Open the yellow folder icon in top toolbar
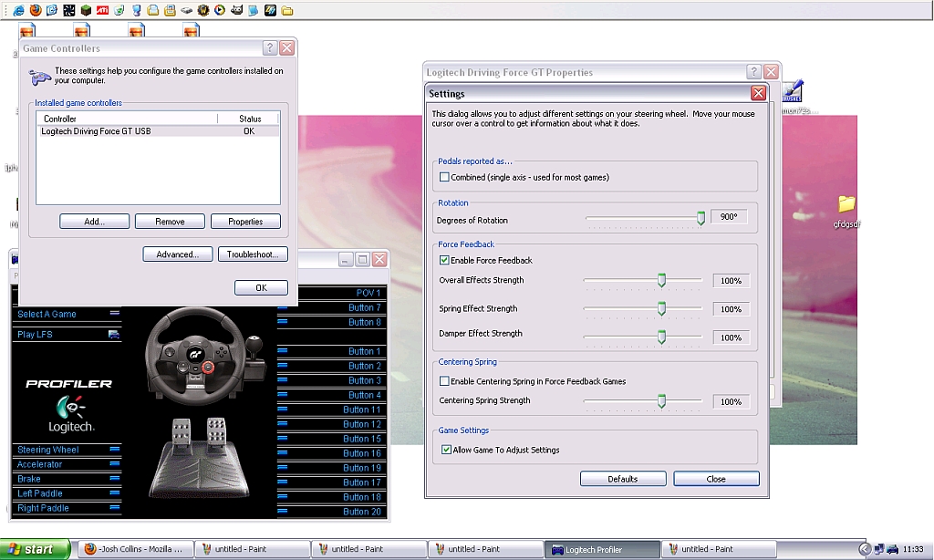This screenshot has height=560, width=934. (287, 10)
